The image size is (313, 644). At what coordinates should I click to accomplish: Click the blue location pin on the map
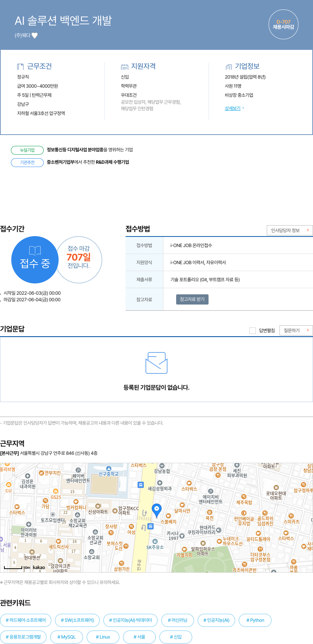[x=156, y=510]
